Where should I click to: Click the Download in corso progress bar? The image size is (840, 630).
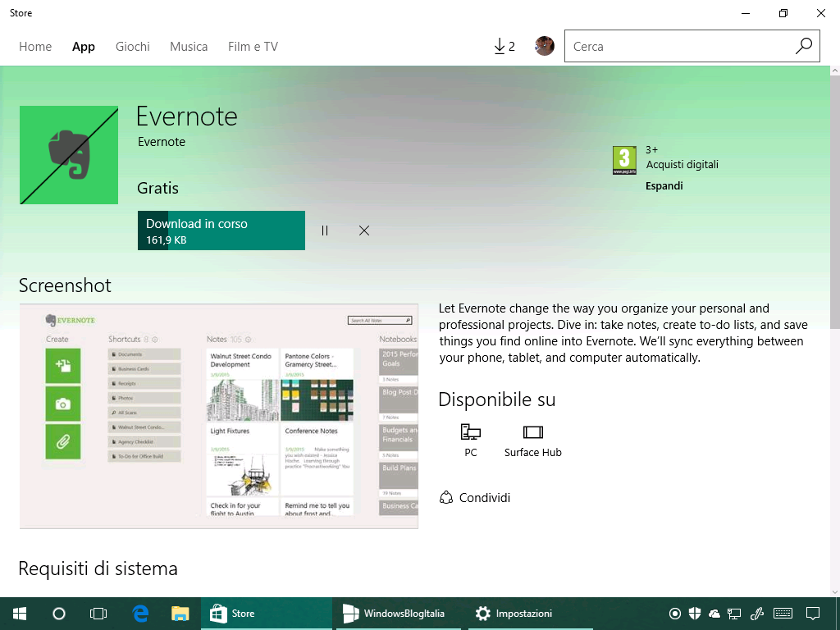pos(221,231)
